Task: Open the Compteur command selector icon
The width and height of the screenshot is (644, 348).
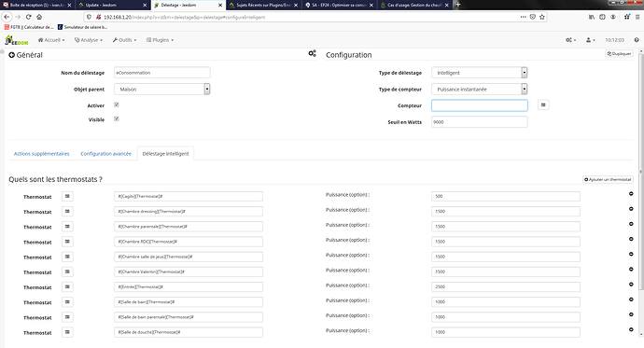Action: pos(543,105)
